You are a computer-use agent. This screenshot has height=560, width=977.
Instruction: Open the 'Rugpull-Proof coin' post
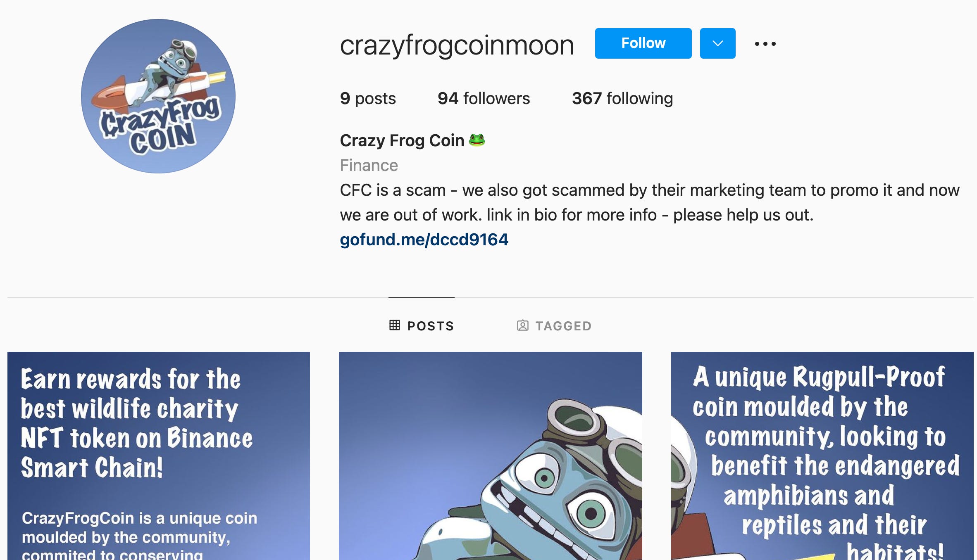point(822,456)
